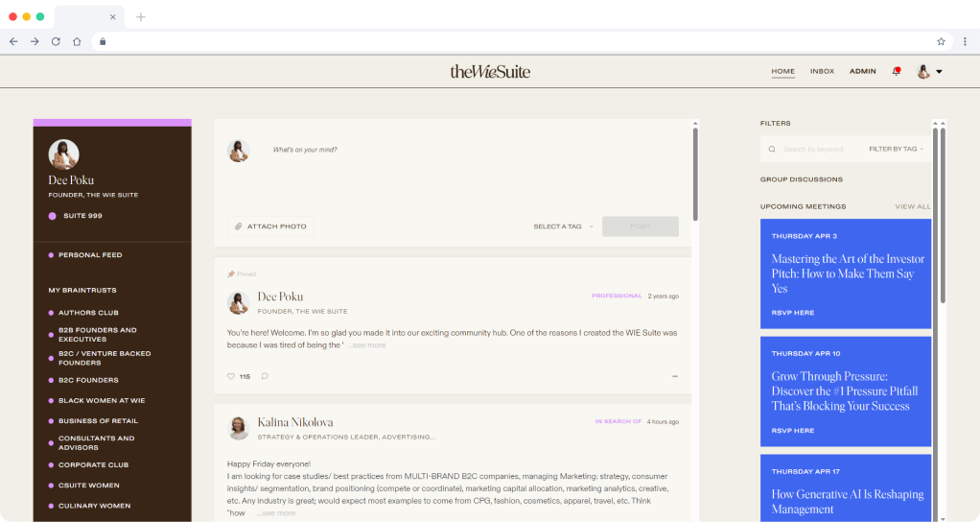Image resolution: width=980 pixels, height=522 pixels.
Task: Click Dee Poku post author avatar
Action: click(238, 302)
